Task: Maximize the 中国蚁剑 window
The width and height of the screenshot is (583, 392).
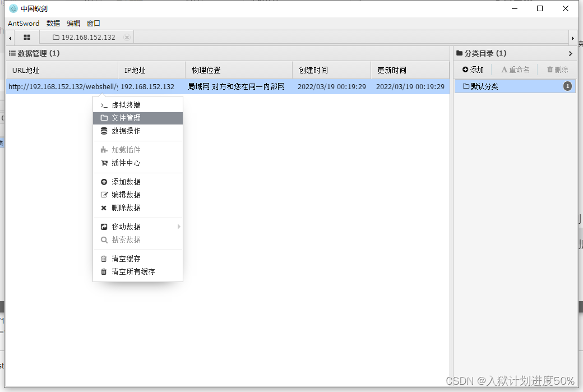Action: (x=540, y=8)
